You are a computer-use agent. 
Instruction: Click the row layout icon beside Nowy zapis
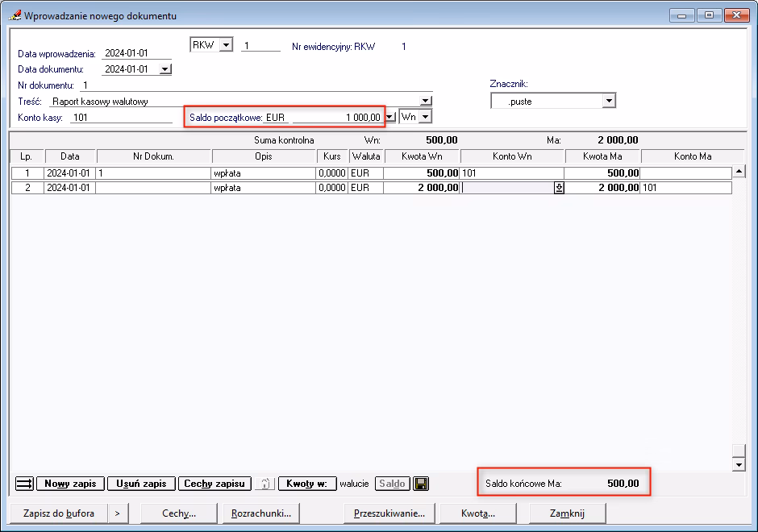coord(24,484)
